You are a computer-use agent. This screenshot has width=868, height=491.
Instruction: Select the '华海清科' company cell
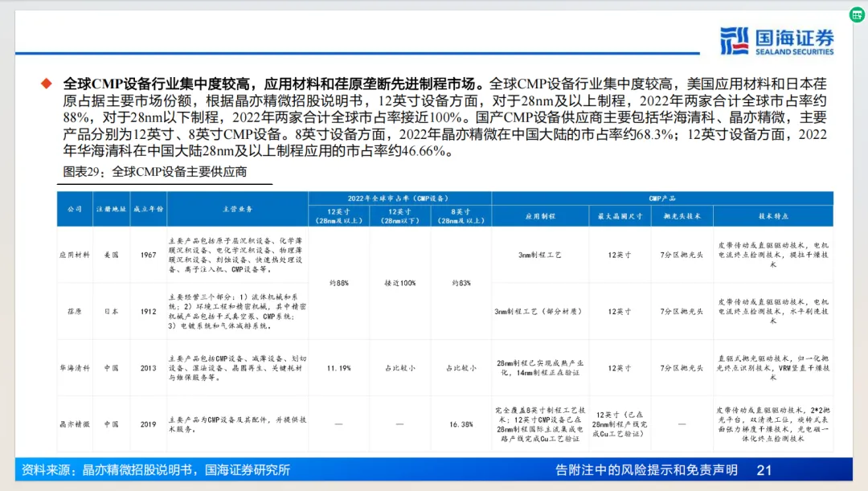coord(75,368)
